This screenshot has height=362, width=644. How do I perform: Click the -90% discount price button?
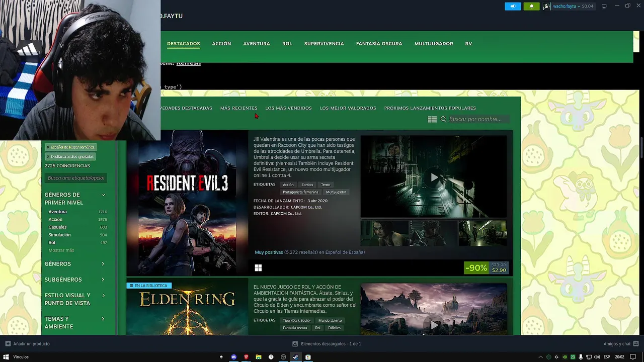tap(486, 268)
